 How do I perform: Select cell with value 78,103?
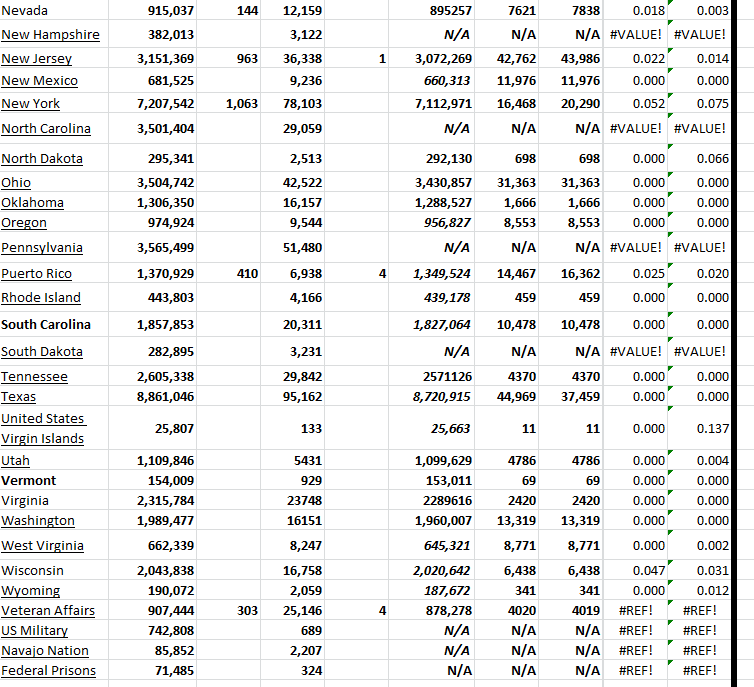[292, 104]
